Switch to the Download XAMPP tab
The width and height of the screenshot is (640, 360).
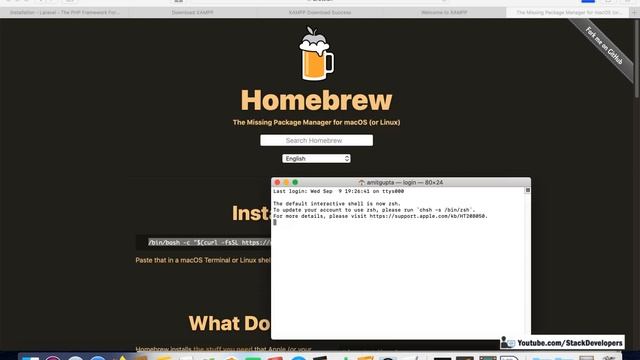192,13
